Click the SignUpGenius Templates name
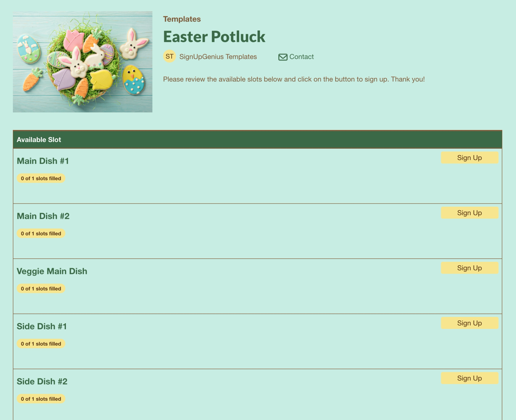Image resolution: width=516 pixels, height=420 pixels. 218,57
